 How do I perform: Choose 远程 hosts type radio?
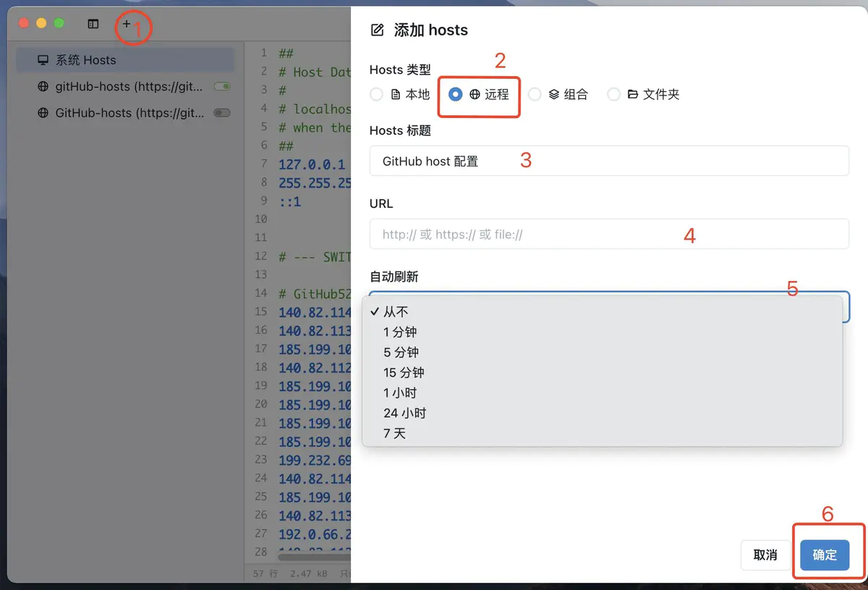tap(455, 94)
